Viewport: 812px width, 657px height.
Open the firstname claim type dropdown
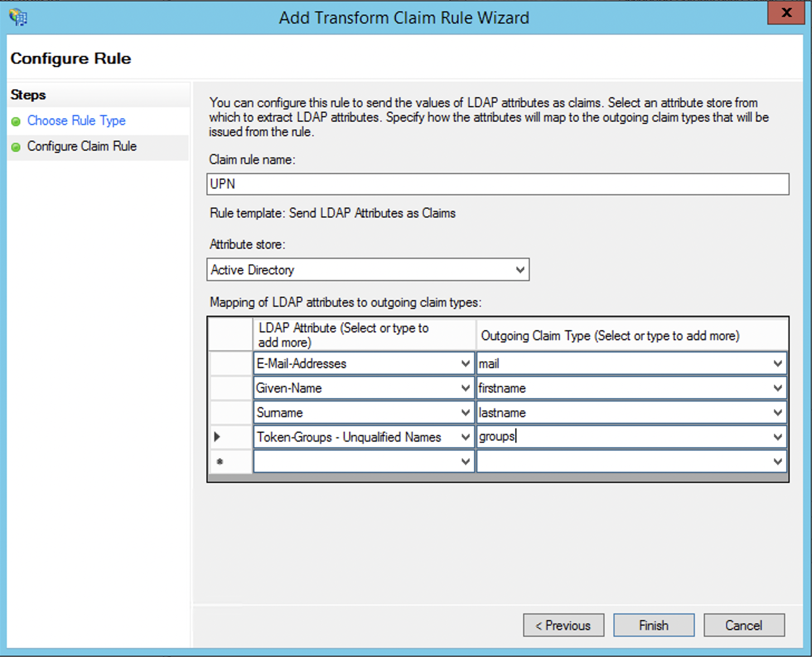(778, 388)
